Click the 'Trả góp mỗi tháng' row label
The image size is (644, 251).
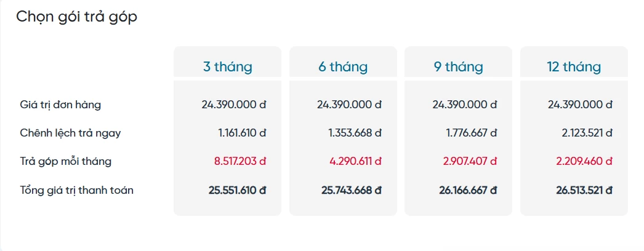(65, 161)
